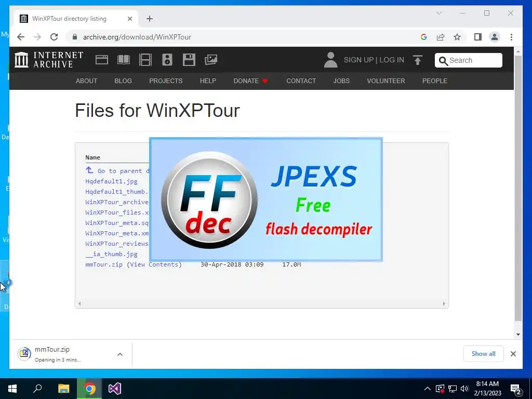532x399 pixels.
Task: Bookmark this page with star icon
Action: tap(457, 37)
